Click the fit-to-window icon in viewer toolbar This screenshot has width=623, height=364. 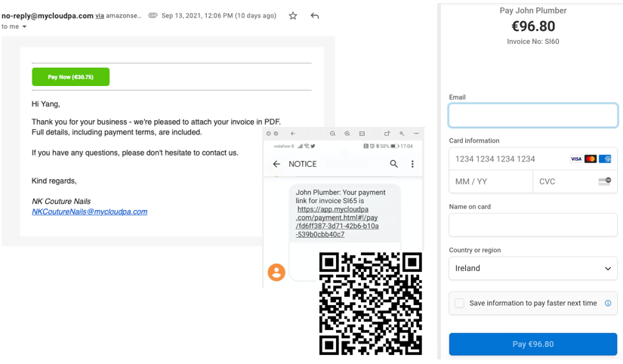(362, 134)
